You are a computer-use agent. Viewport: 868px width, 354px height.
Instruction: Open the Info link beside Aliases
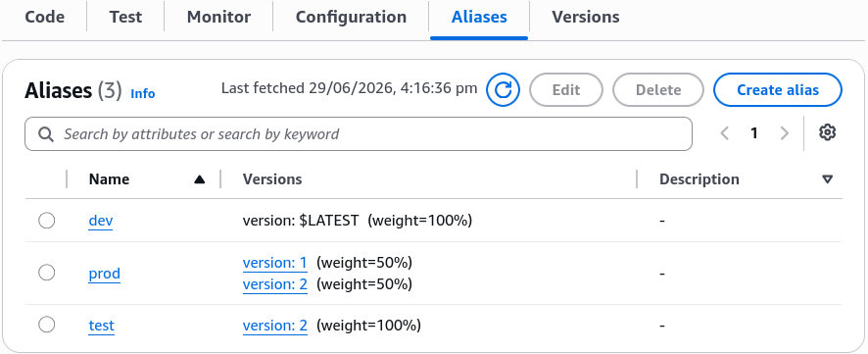143,93
